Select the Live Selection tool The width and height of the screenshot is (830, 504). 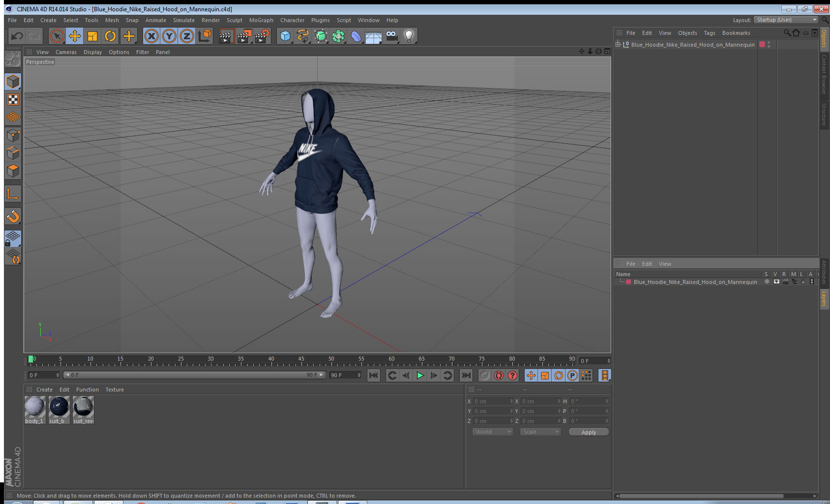57,36
